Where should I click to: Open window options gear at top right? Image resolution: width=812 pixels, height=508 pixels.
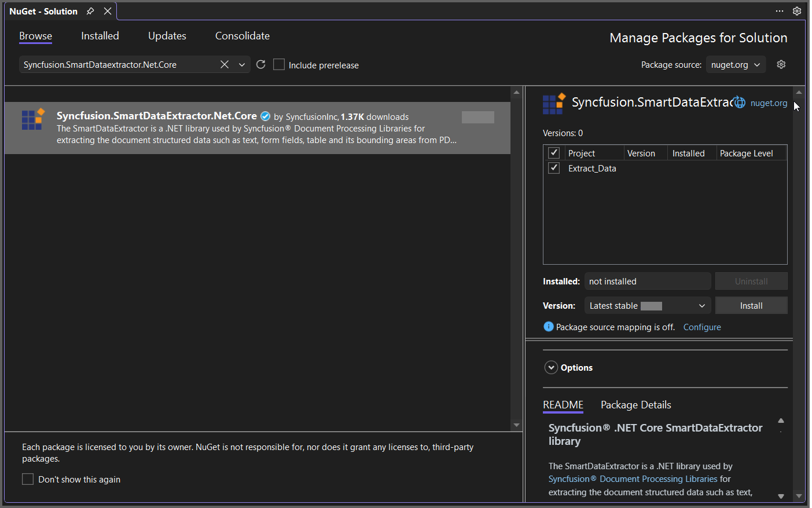pyautogui.click(x=797, y=11)
